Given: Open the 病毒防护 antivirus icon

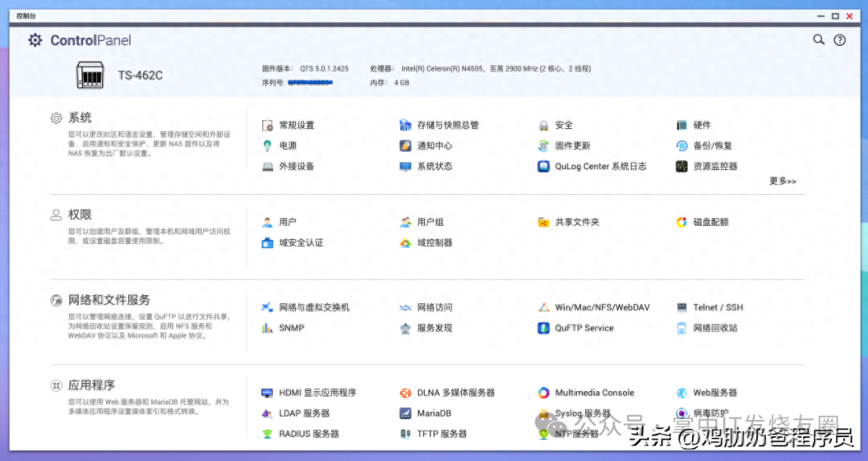Looking at the screenshot, I should 682,414.
